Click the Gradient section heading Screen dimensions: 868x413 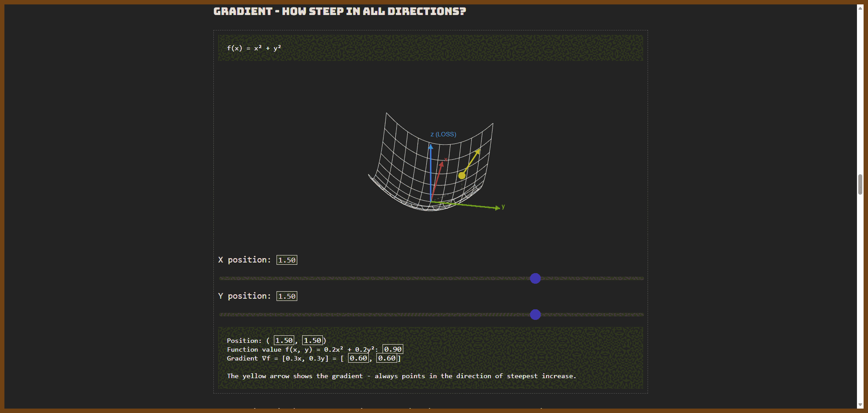pyautogui.click(x=339, y=11)
